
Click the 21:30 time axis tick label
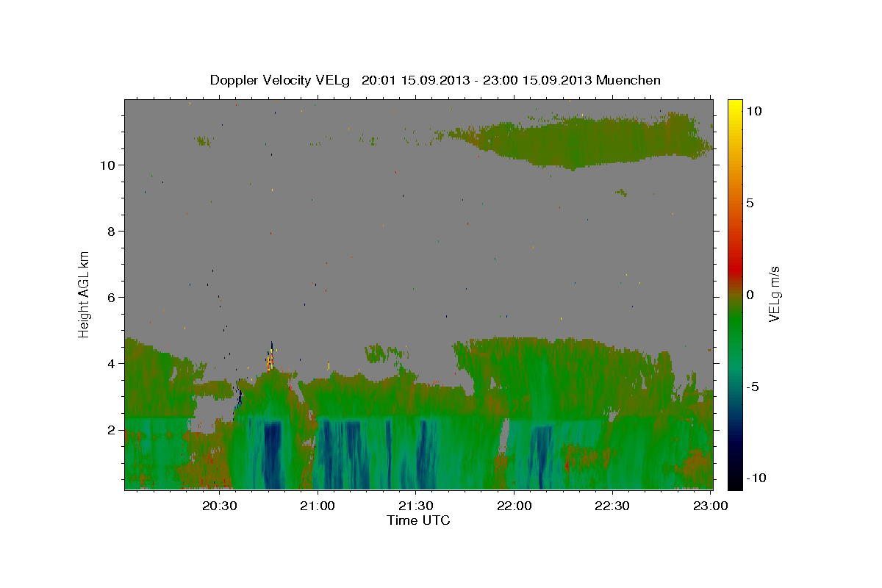pos(416,506)
